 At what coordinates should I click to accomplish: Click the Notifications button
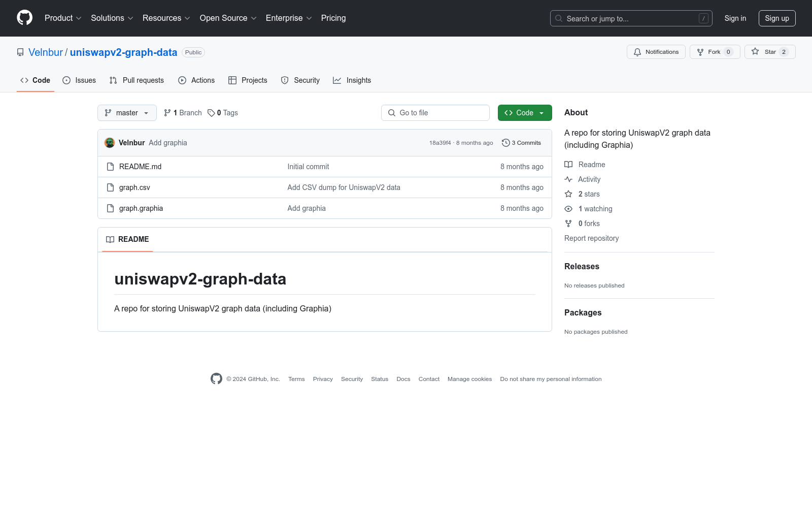tap(656, 52)
